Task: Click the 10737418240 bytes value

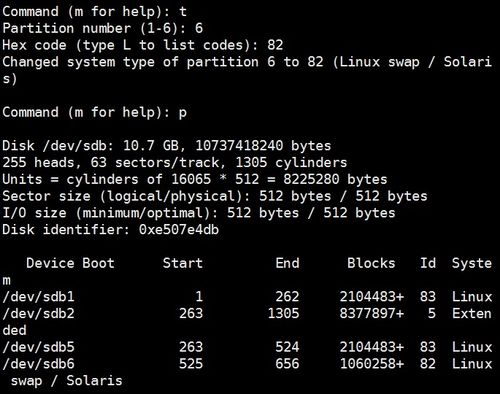Action: pyautogui.click(x=263, y=146)
